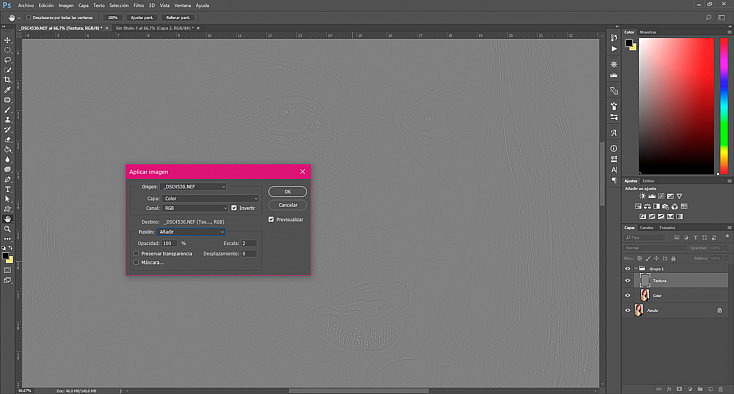Open the Layers panel options menu
The height and width of the screenshot is (394, 734).
pyautogui.click(x=729, y=228)
